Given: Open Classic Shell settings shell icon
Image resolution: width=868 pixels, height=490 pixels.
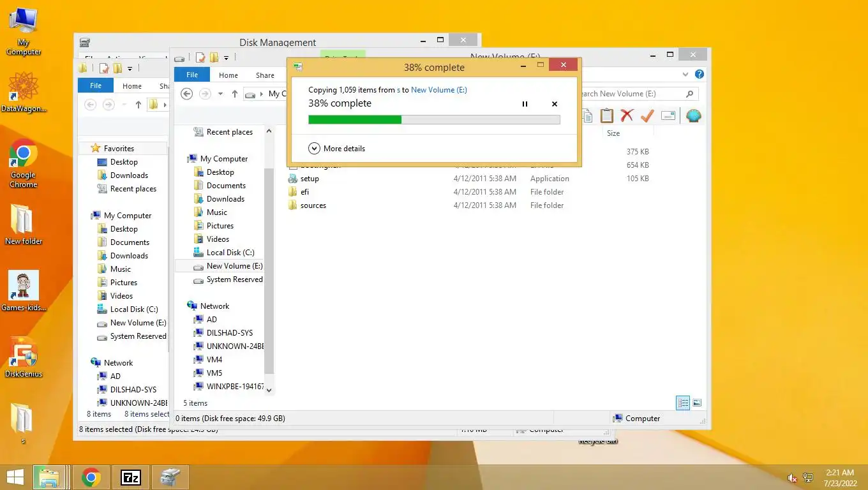Looking at the screenshot, I should tap(694, 115).
